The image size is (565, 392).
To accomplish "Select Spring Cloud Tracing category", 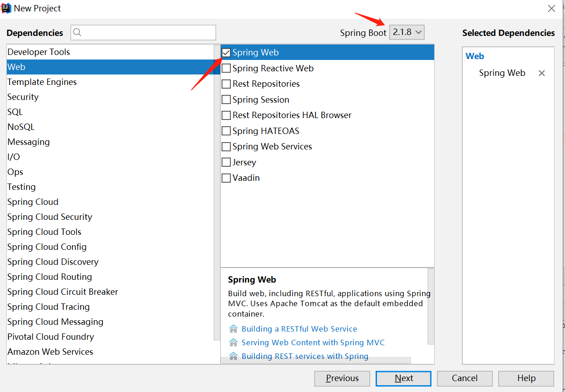I will (110, 307).
